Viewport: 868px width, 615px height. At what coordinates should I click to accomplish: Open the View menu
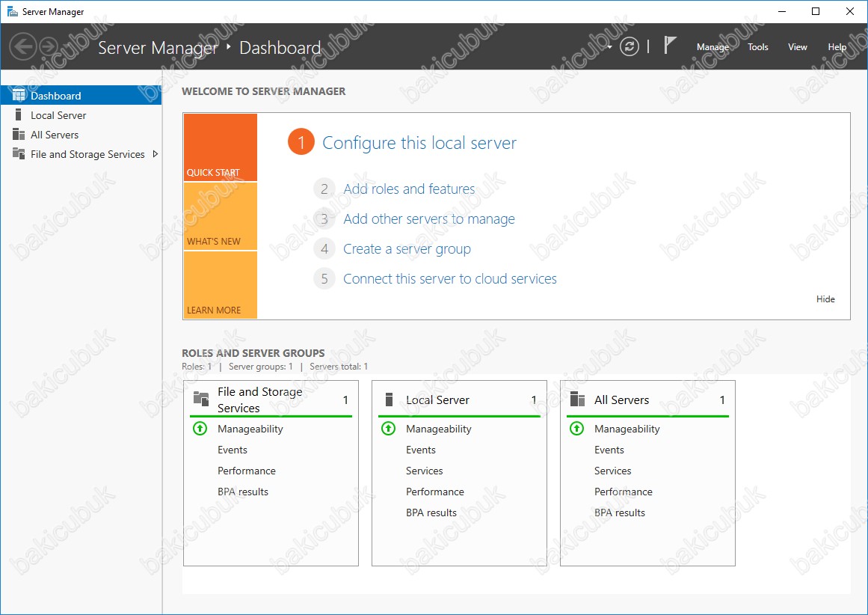pyautogui.click(x=797, y=47)
